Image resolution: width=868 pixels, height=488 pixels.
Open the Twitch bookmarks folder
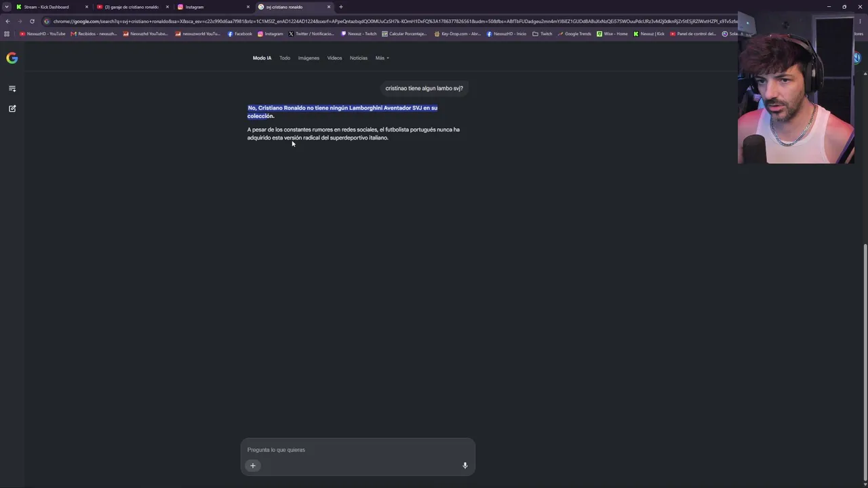click(x=542, y=34)
